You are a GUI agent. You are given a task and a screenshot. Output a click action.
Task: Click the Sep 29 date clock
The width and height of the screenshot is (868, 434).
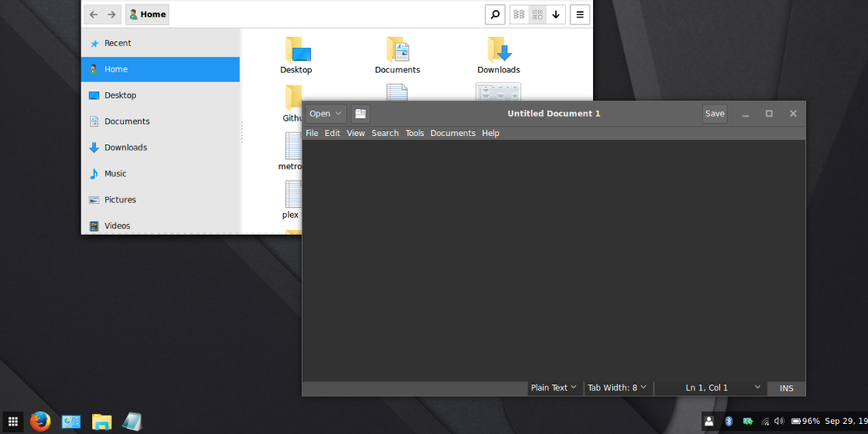click(846, 421)
